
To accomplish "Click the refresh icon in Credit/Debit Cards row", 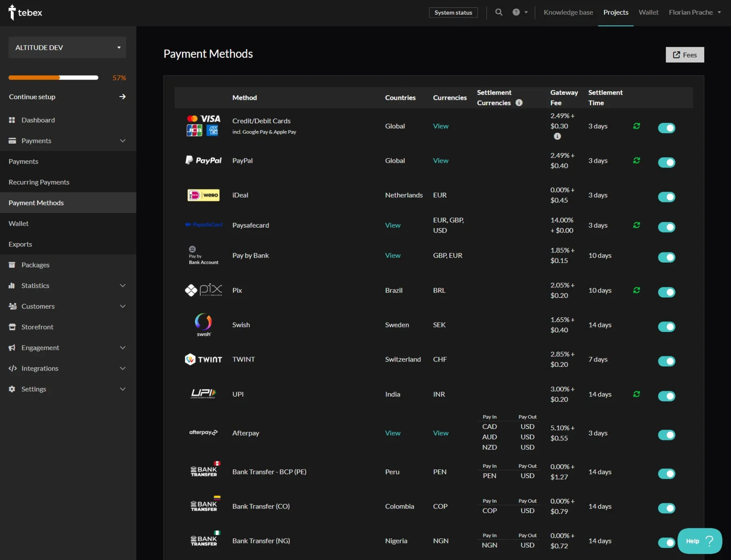I will point(636,126).
